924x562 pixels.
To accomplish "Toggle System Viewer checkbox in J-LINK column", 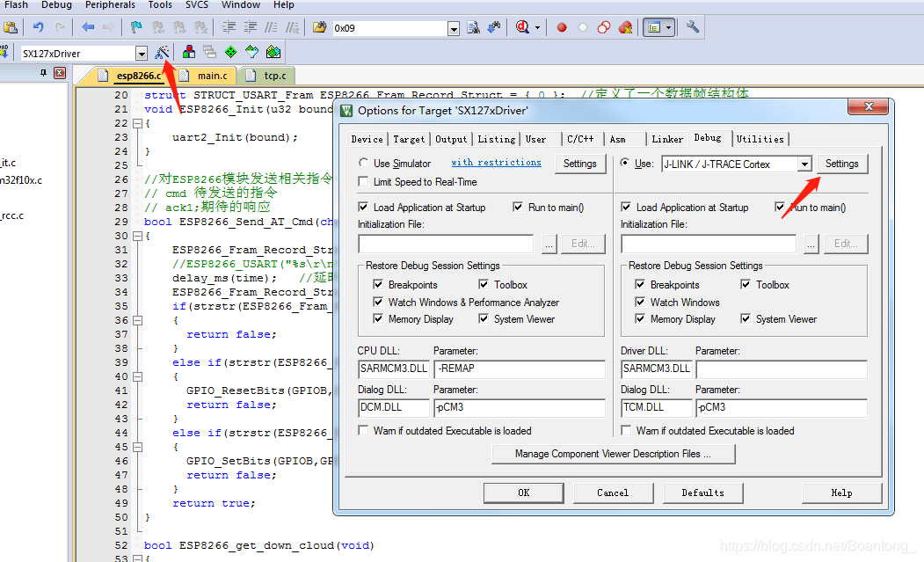I will pyautogui.click(x=746, y=319).
